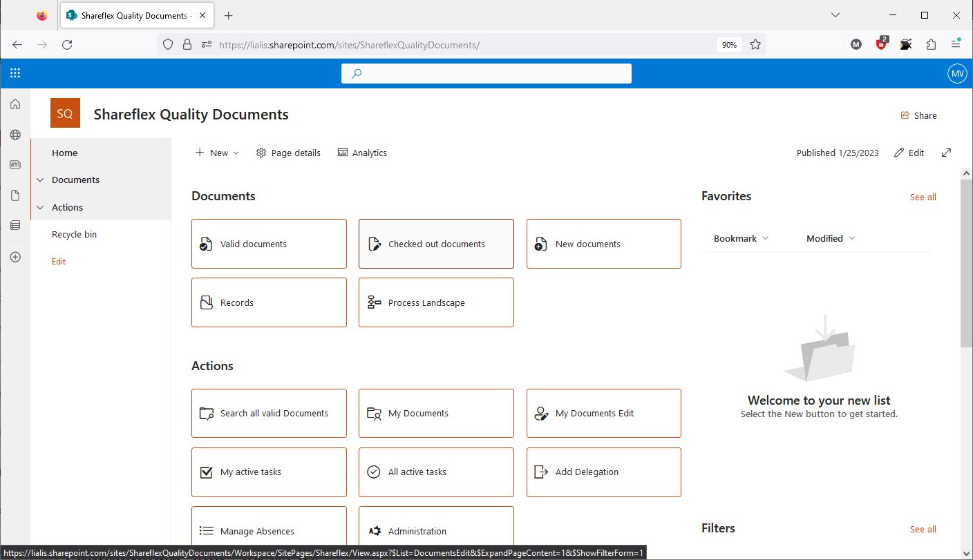This screenshot has height=560, width=973.
Task: Open Analytics in the command bar
Action: point(362,153)
